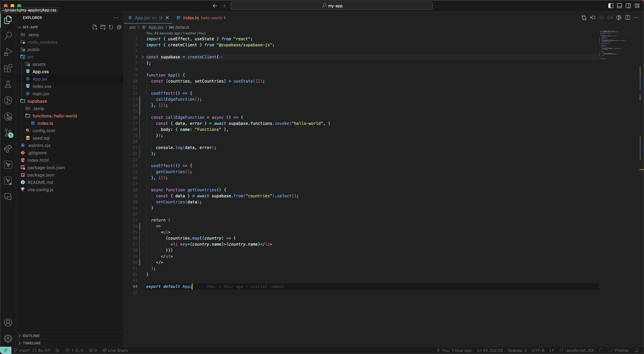This screenshot has width=644, height=354.
Task: Go back in navigation history
Action: click(215, 6)
